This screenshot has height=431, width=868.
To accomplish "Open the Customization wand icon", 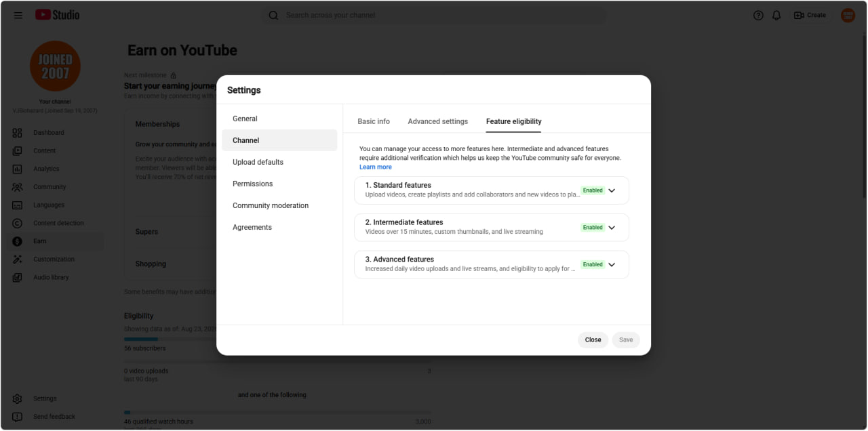I will coord(18,259).
